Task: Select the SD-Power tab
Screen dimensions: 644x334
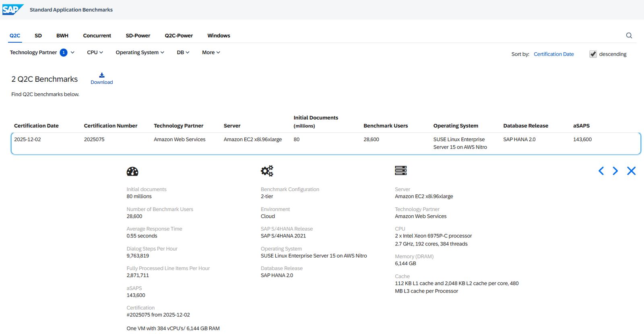Action: 138,35
